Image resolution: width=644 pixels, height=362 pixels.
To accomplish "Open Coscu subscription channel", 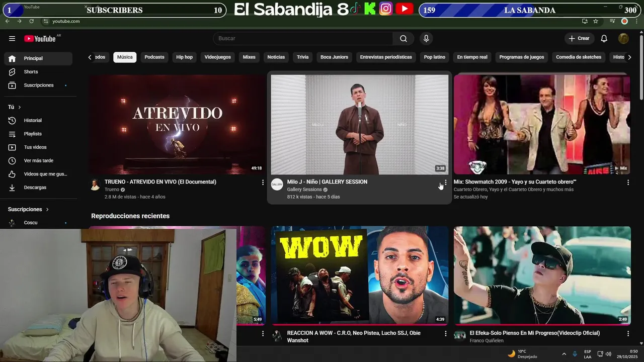I will pos(38,223).
